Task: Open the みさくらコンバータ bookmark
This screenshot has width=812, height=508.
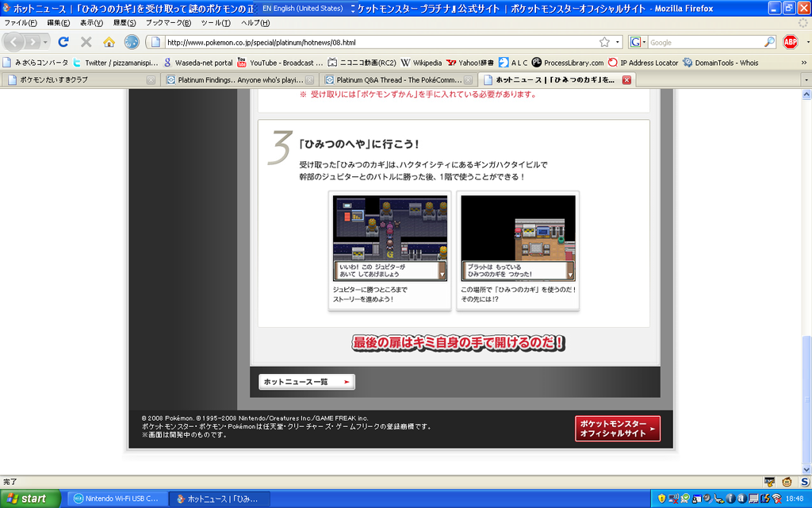Action: click(36, 63)
